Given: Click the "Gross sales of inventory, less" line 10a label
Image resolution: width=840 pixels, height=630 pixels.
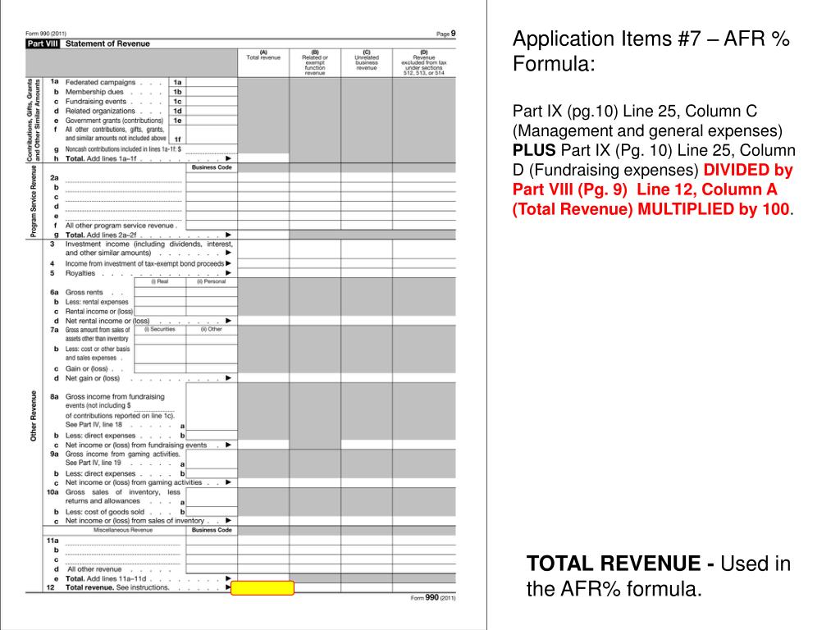Looking at the screenshot, I should coord(123,492).
